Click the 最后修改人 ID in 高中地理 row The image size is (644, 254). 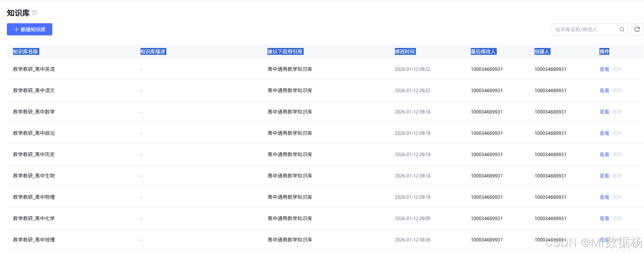click(x=487, y=240)
